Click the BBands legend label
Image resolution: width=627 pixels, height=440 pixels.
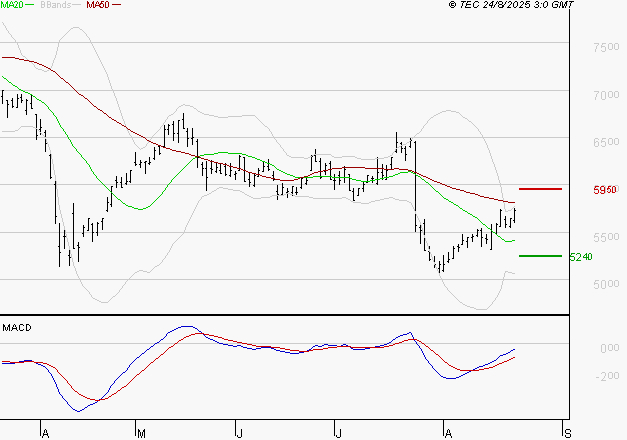[55, 5]
